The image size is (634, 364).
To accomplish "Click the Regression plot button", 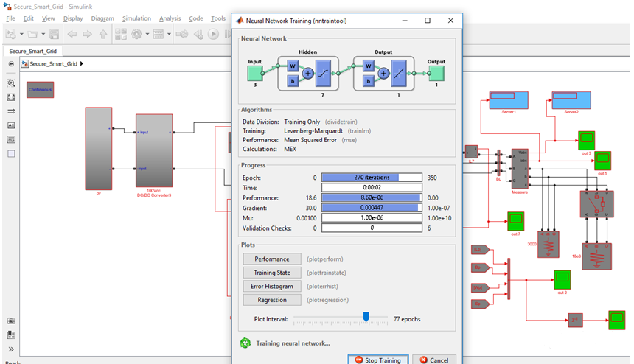I will (272, 300).
